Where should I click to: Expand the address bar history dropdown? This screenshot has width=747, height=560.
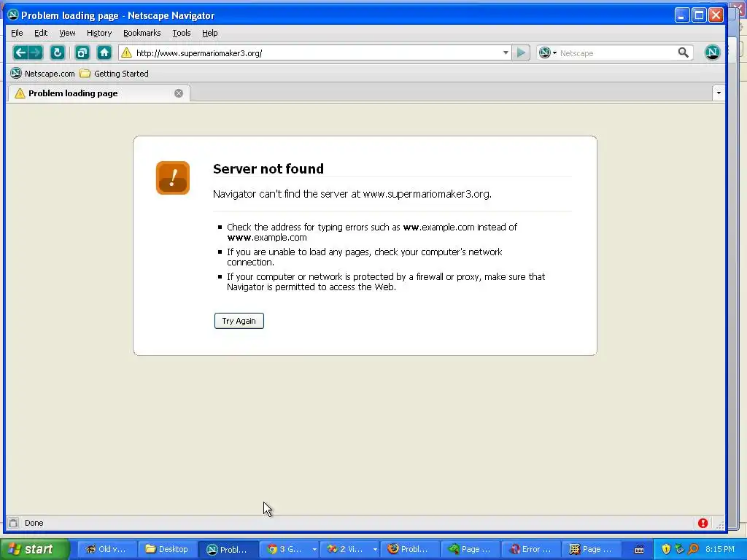[x=506, y=52]
